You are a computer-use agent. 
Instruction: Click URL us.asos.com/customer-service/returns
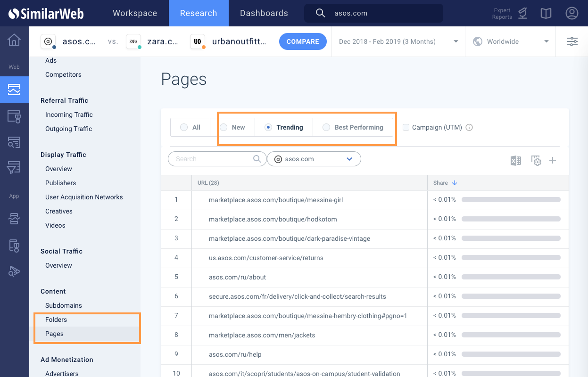pos(266,258)
